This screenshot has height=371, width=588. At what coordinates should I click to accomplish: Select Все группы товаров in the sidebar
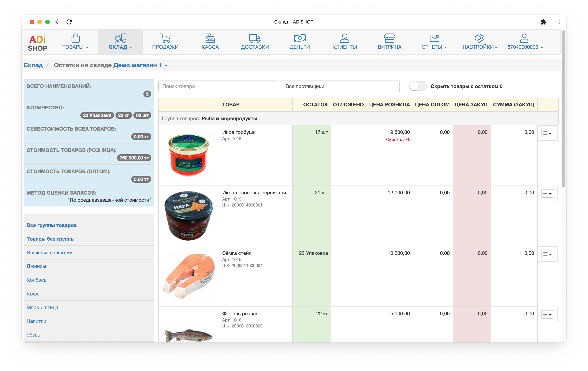(x=51, y=225)
